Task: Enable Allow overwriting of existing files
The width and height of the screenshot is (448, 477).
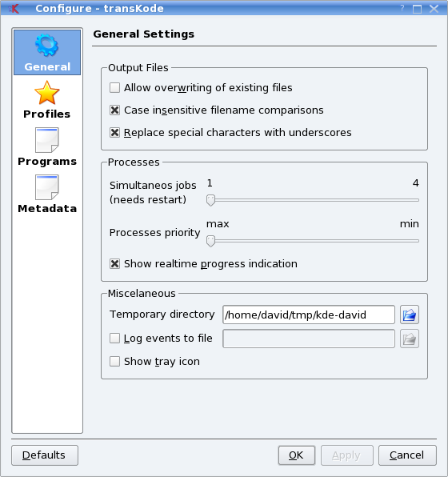Action: 114,87
